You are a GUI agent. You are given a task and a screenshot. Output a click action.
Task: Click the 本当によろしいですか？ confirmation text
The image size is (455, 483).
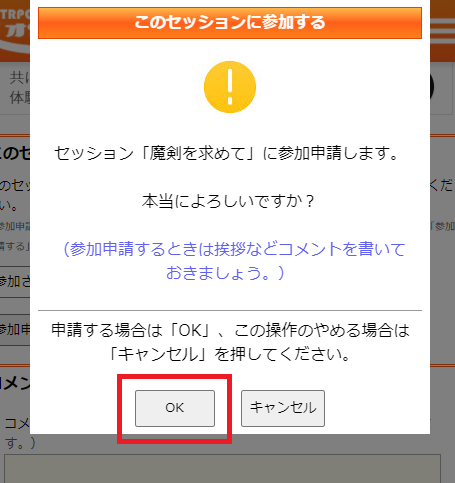(x=228, y=201)
